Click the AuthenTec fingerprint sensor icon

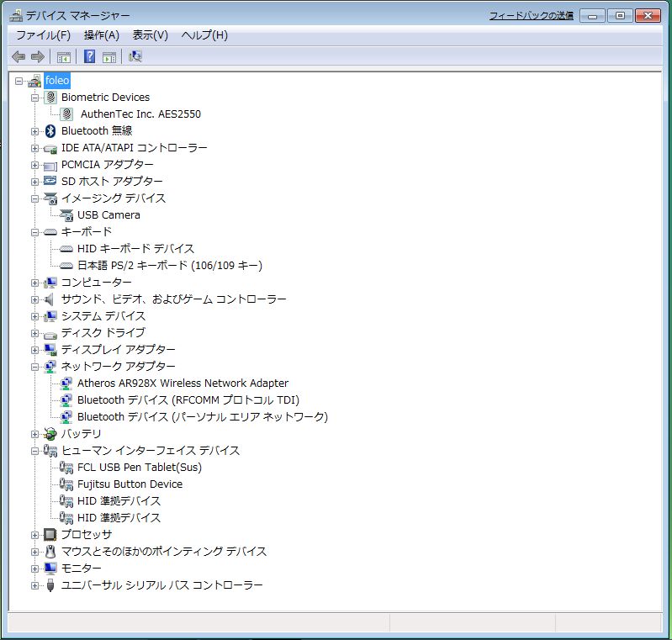66,114
